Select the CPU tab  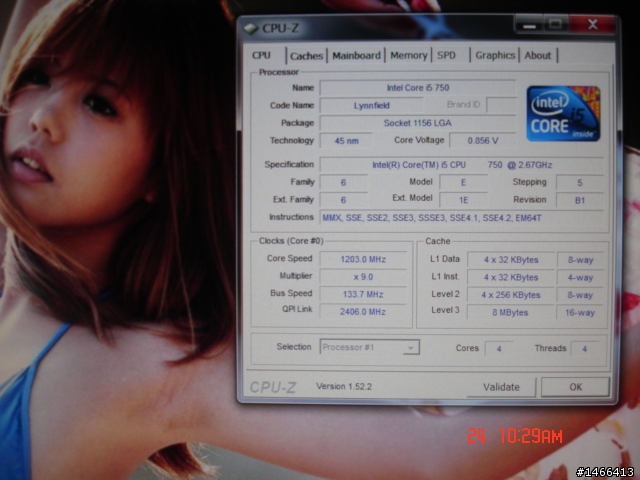264,55
